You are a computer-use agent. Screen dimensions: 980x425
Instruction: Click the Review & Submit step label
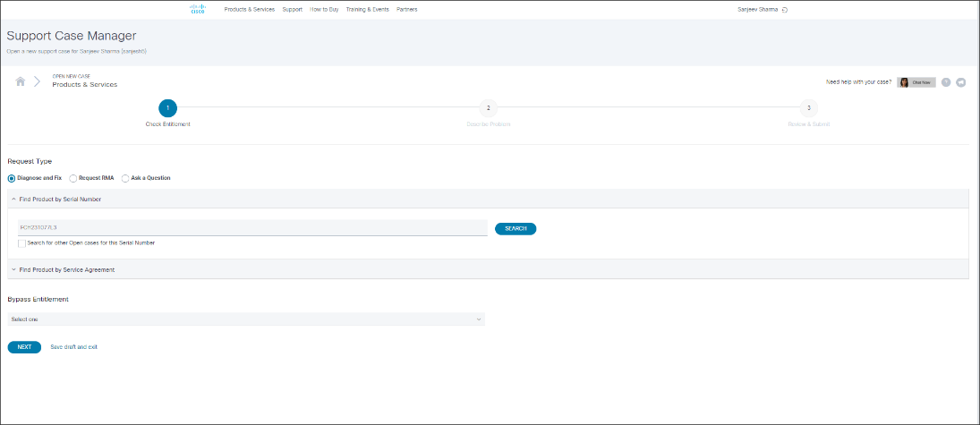coord(809,124)
